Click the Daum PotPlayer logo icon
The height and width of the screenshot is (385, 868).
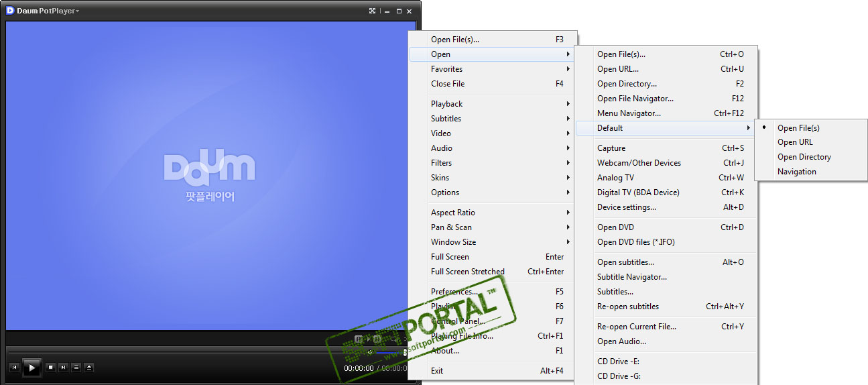coord(10,11)
